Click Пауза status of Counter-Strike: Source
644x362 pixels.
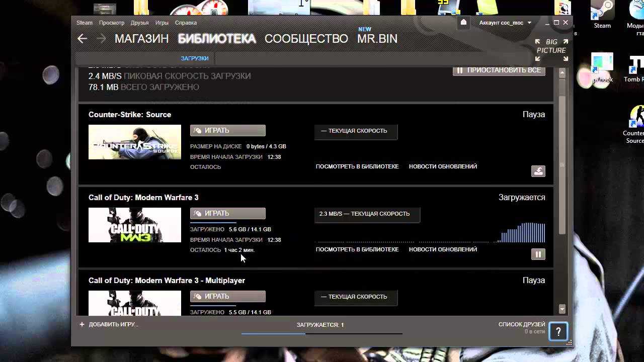point(534,115)
